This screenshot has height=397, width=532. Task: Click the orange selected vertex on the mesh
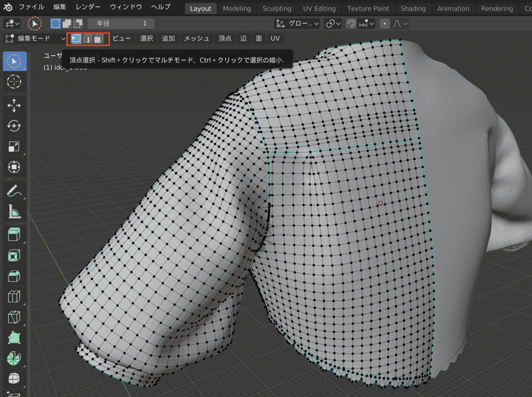click(x=380, y=203)
